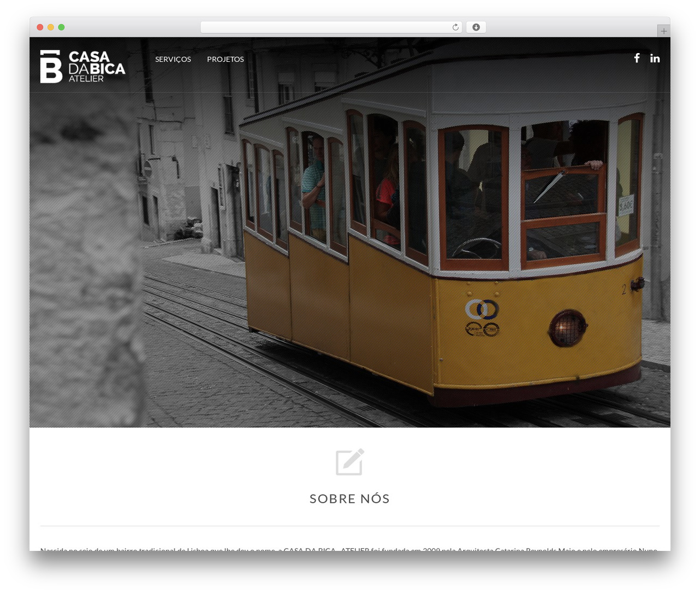Open the LinkedIn profile icon
Screen dimensions: 700x593
655,58
